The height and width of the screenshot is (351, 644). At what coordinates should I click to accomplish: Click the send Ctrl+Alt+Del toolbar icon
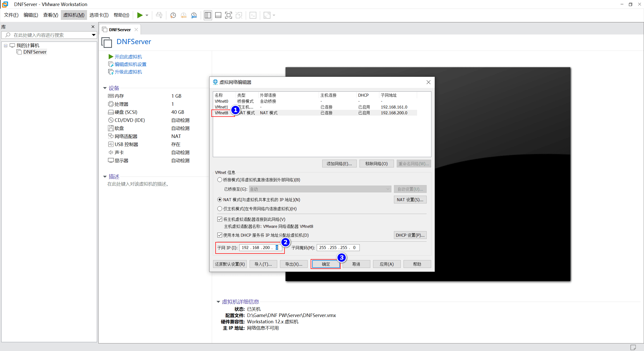pos(159,15)
